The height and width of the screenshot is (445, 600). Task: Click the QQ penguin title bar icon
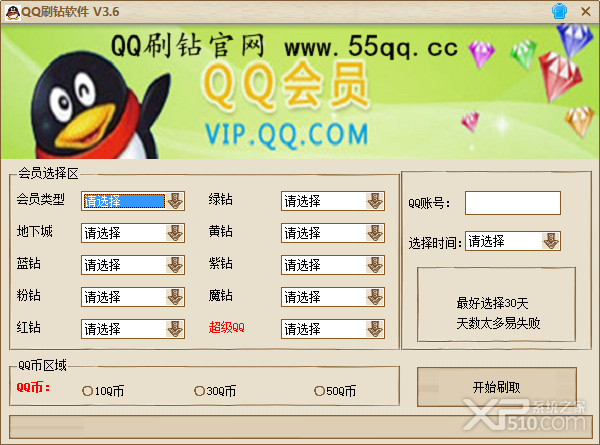coord(13,13)
